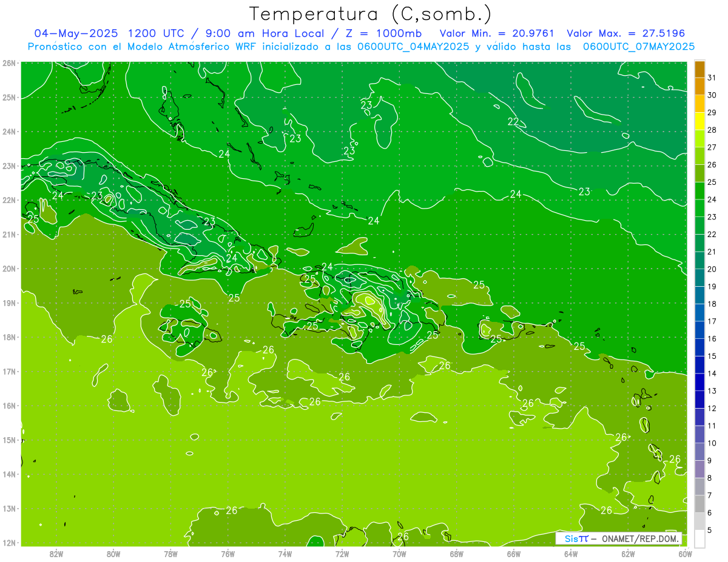Click the '31' label on the color scale

point(712,78)
